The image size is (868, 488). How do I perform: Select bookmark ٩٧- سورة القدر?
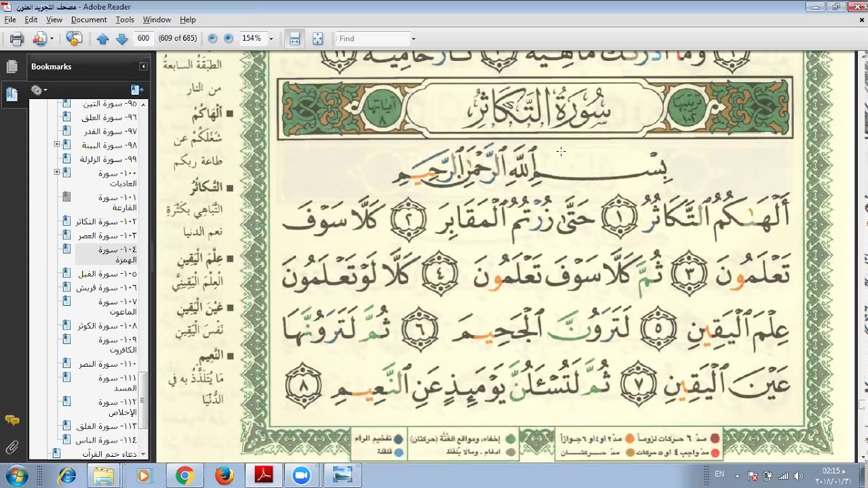click(x=111, y=131)
